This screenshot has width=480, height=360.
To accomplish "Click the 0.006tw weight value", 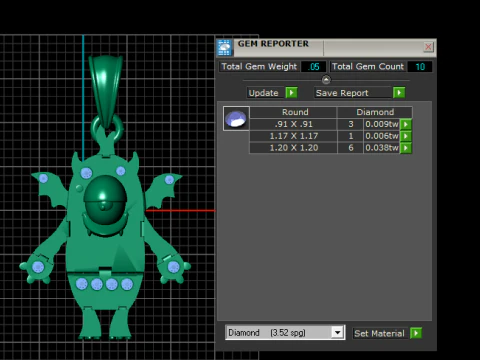I will (x=382, y=136).
